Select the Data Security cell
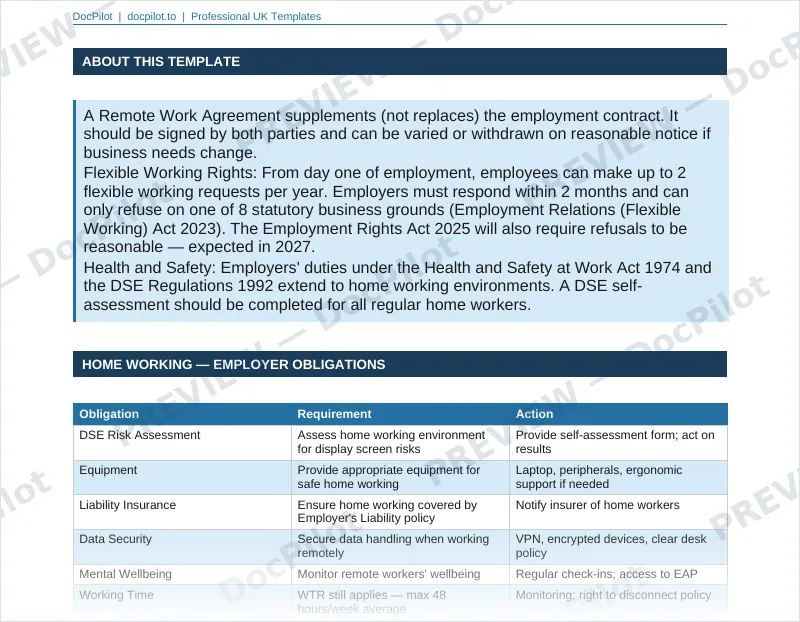The width and height of the screenshot is (800, 622). click(x=182, y=546)
